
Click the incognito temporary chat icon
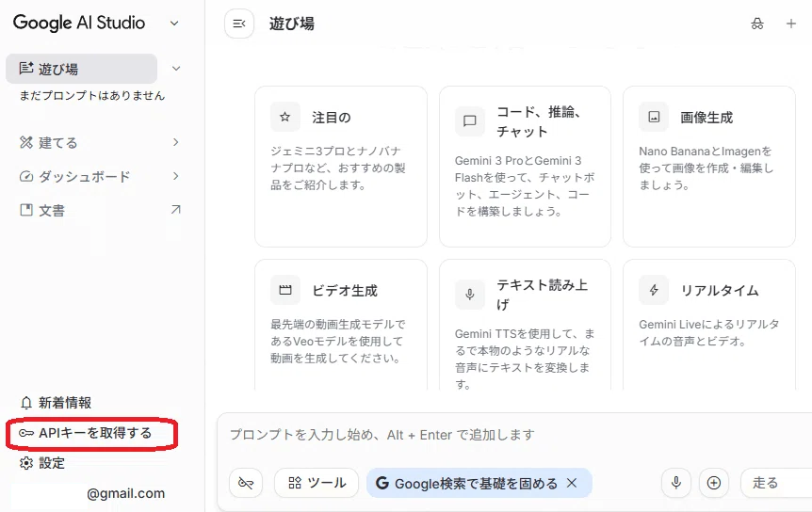point(757,24)
